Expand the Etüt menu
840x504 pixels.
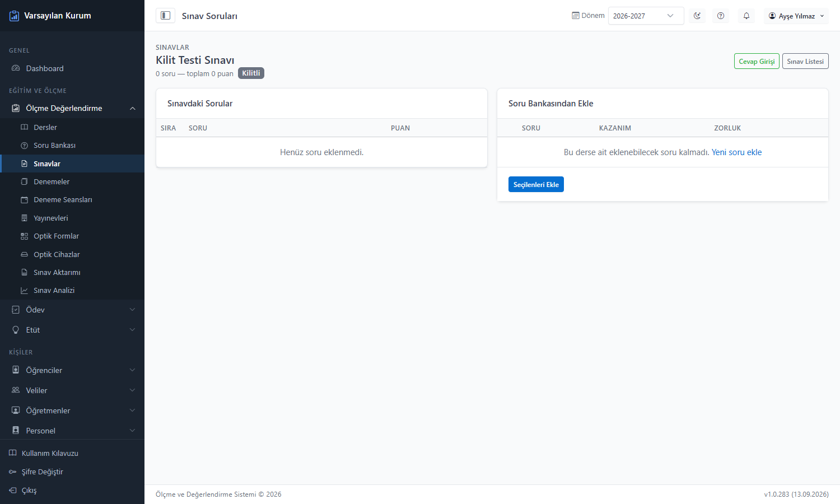pyautogui.click(x=72, y=330)
